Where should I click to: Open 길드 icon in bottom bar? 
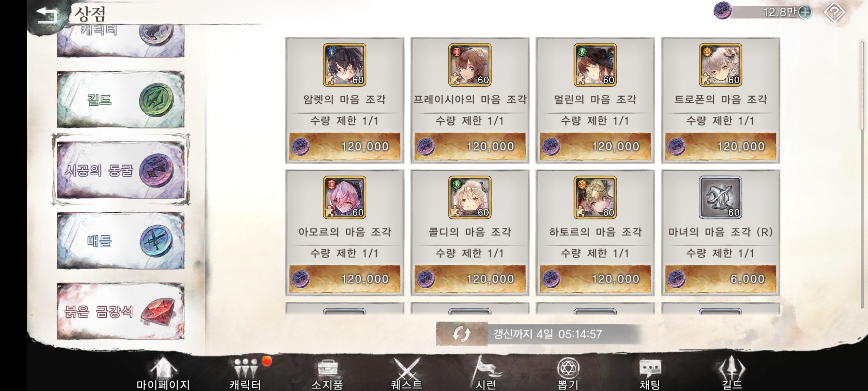coord(732,373)
